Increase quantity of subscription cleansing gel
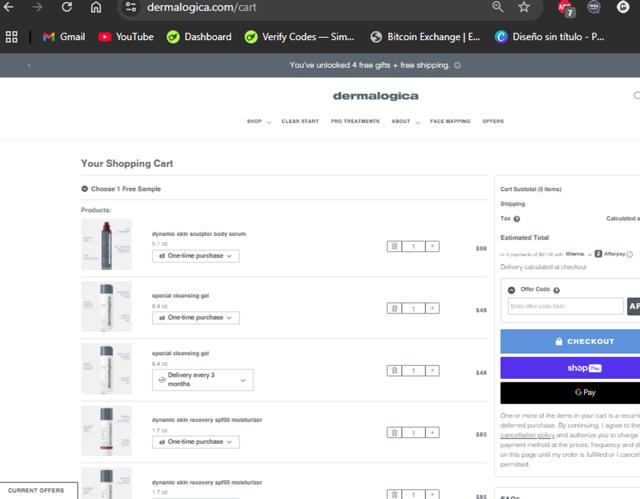This screenshot has height=499, width=640. click(x=432, y=370)
